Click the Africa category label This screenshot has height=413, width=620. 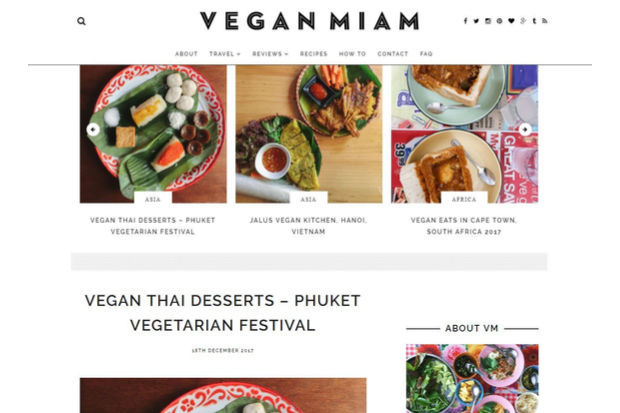point(464,199)
